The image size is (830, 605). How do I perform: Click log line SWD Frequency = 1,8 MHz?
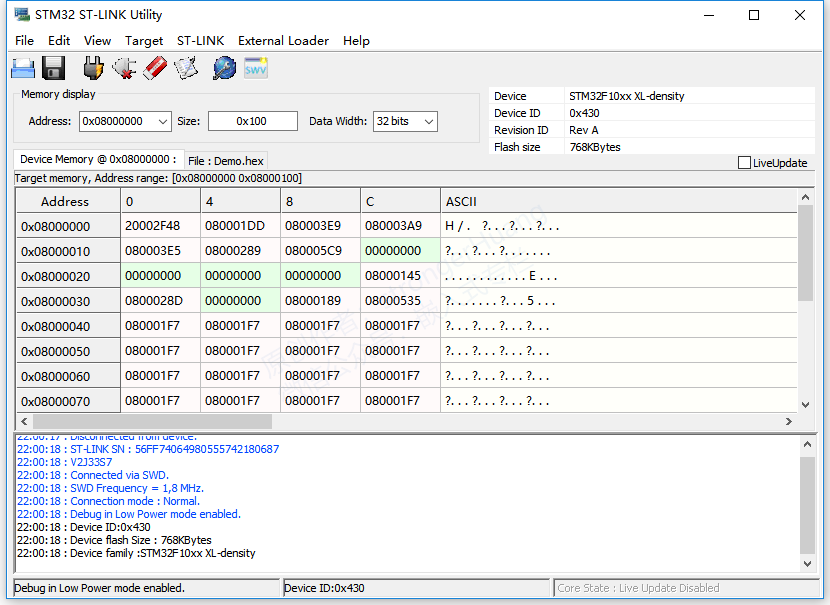click(x=110, y=488)
